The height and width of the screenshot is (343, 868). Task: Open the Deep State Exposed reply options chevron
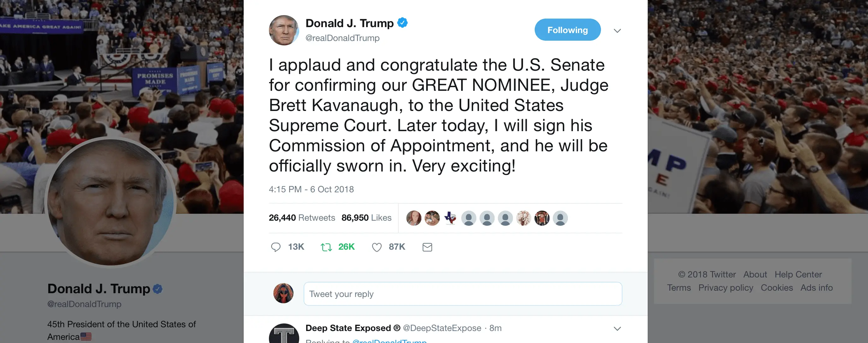pyautogui.click(x=617, y=328)
